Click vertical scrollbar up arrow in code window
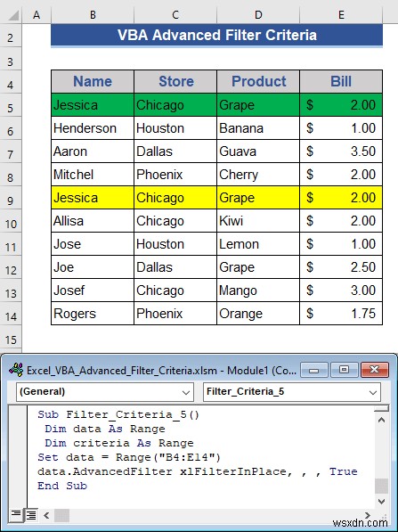Image resolution: width=398 pixels, height=532 pixels. 381,420
